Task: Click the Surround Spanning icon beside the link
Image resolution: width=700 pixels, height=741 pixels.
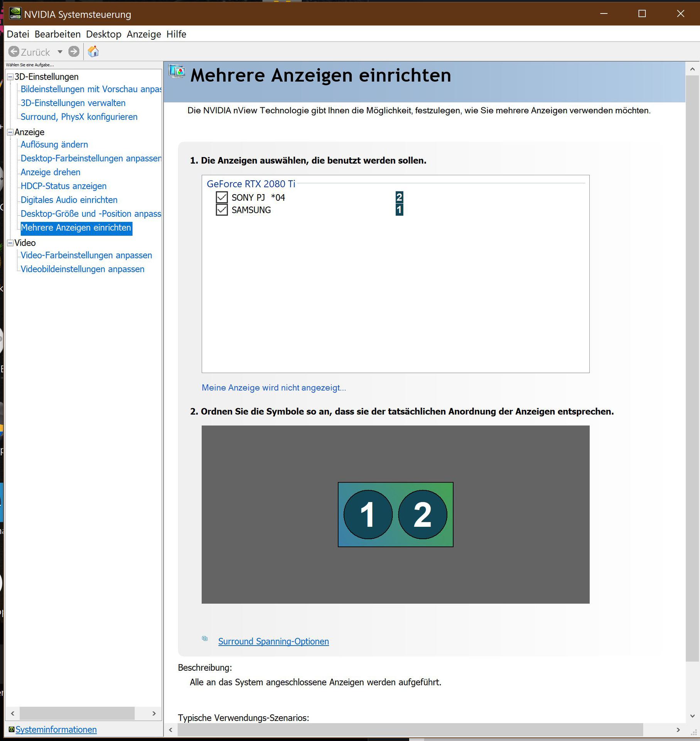Action: tap(205, 639)
